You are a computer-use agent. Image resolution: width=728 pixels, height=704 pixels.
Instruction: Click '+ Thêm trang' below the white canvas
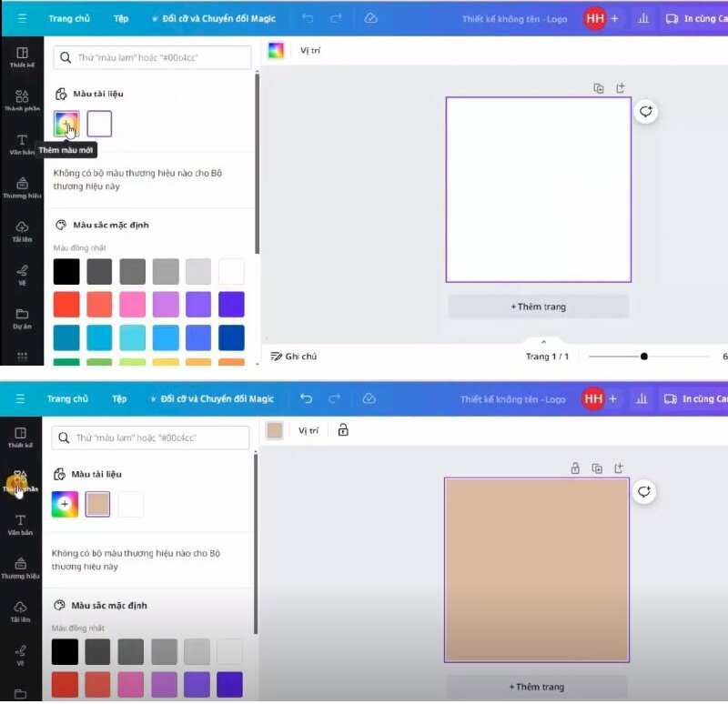[538, 307]
